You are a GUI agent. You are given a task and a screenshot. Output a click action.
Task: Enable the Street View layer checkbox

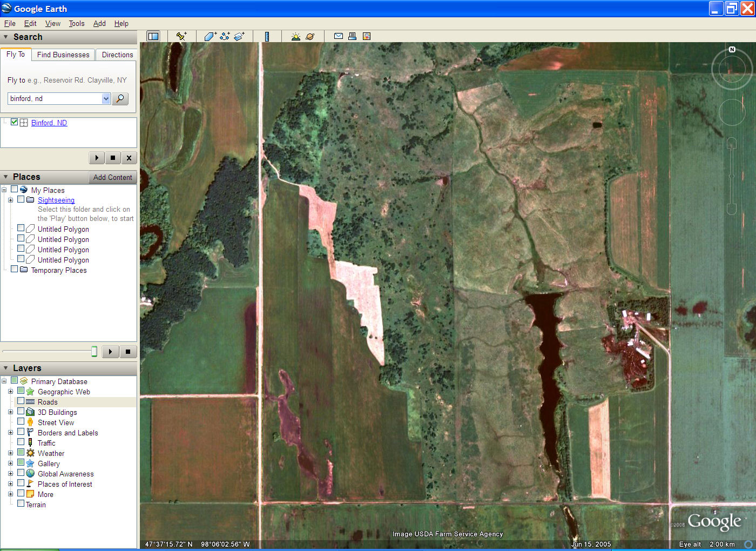[21, 421]
